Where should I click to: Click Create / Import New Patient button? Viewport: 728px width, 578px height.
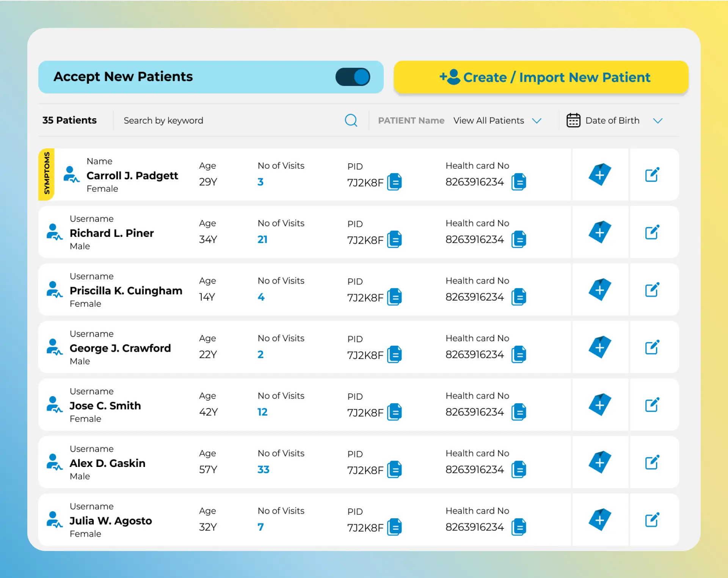(x=541, y=77)
